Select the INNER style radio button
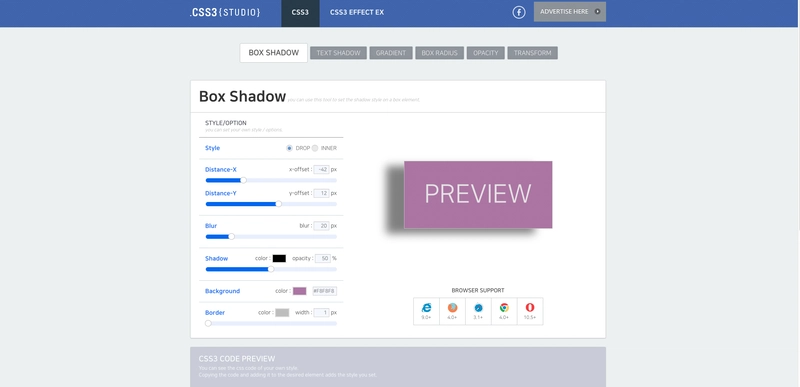Viewport: 800px width, 387px height. pyautogui.click(x=315, y=148)
